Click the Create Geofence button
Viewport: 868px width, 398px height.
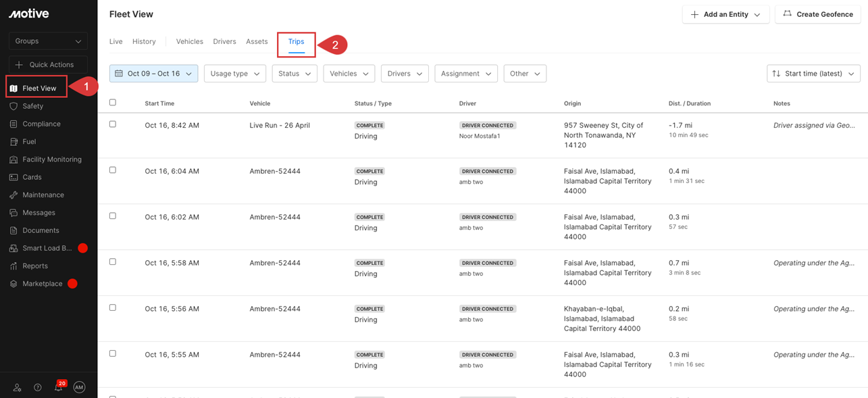point(817,14)
